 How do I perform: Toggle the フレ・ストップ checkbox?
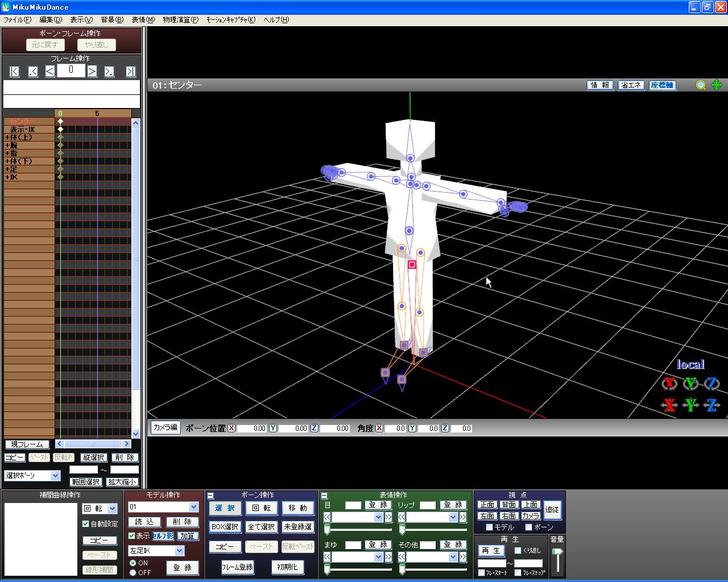click(518, 572)
